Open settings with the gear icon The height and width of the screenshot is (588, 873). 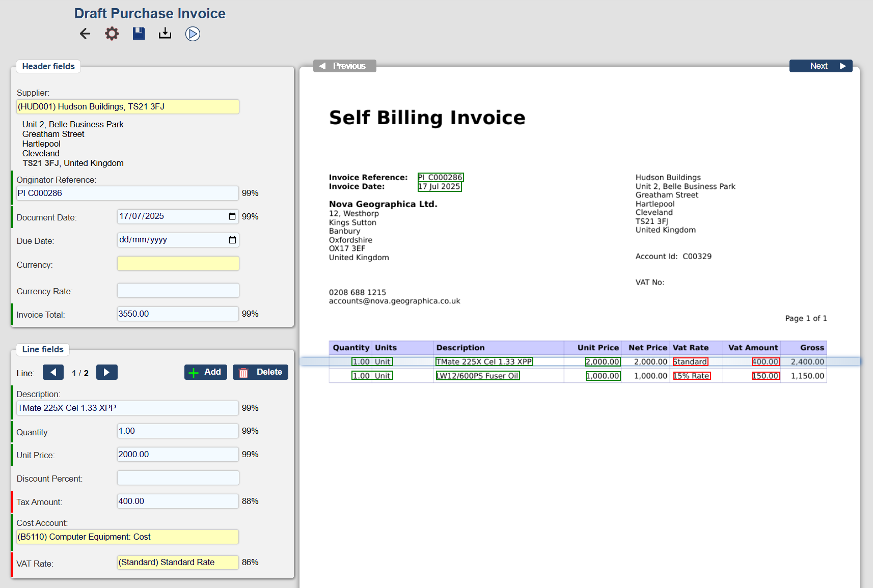(x=112, y=34)
